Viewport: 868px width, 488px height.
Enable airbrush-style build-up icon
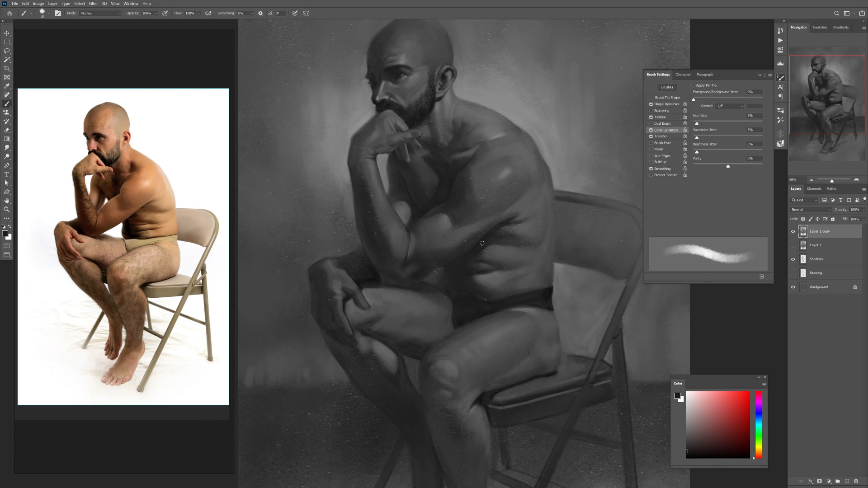208,13
